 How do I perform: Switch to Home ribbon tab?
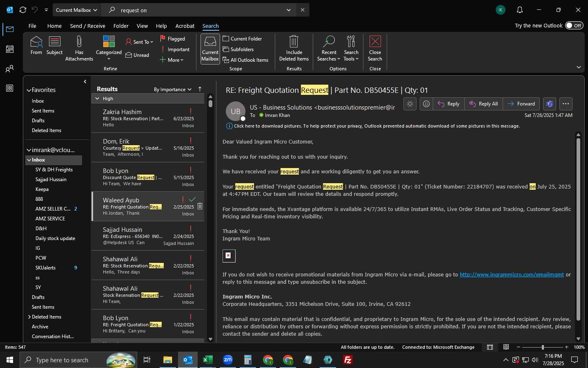pos(54,26)
